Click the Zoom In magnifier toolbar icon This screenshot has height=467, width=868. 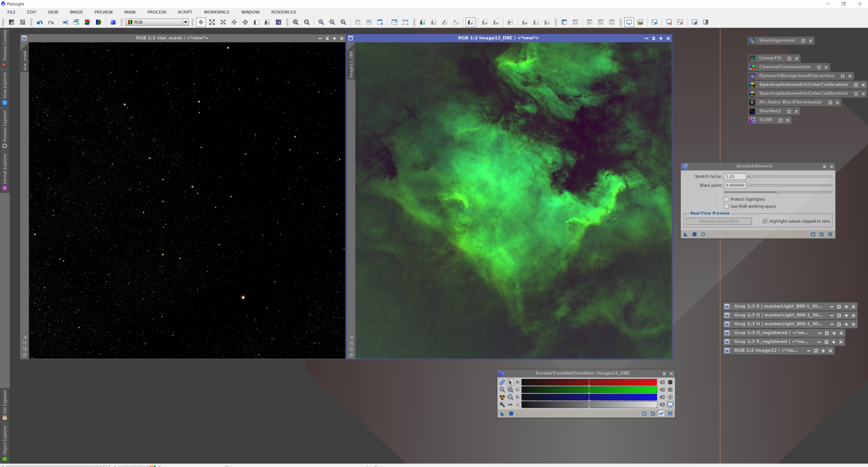(x=296, y=22)
